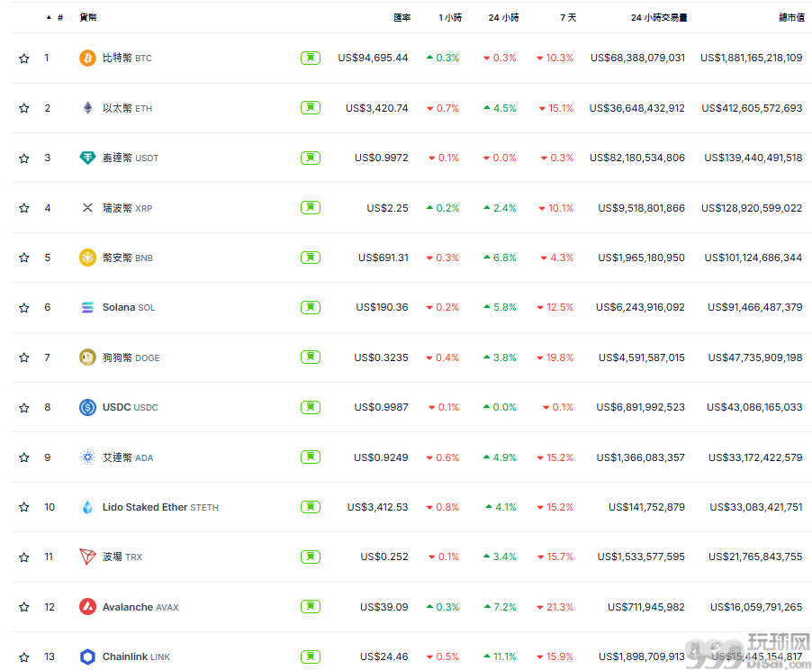This screenshot has height=670, width=812.
Task: Toggle the favorite star for DOGE
Action: pyautogui.click(x=23, y=358)
